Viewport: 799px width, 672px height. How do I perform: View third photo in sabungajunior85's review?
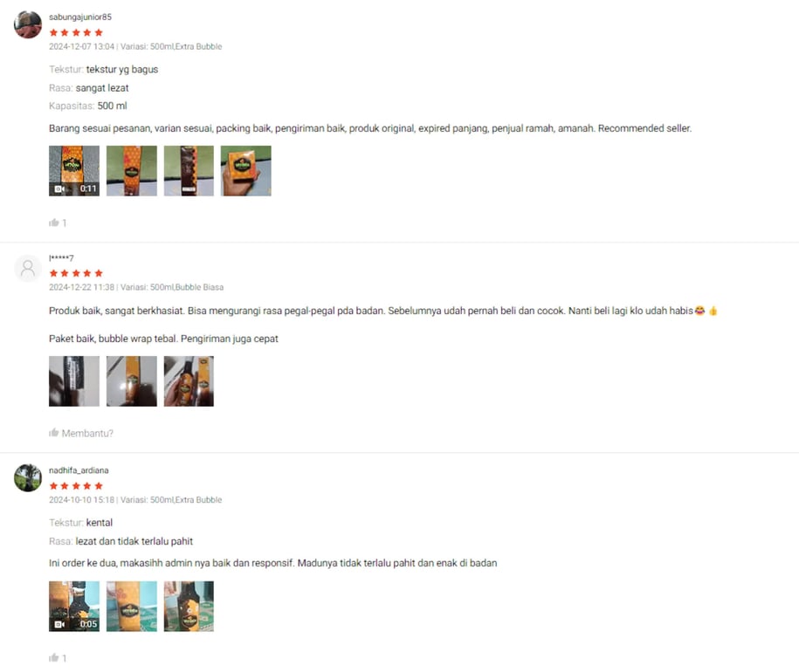click(x=189, y=170)
